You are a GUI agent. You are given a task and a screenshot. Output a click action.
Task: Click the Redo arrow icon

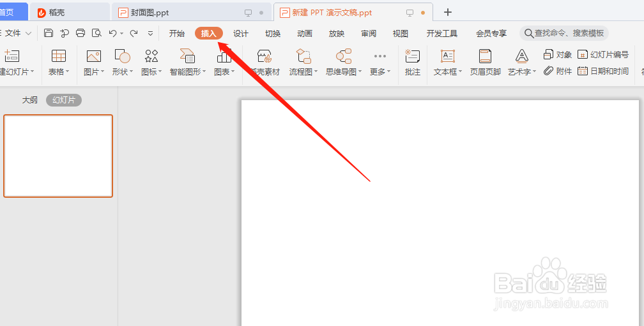[x=134, y=33]
